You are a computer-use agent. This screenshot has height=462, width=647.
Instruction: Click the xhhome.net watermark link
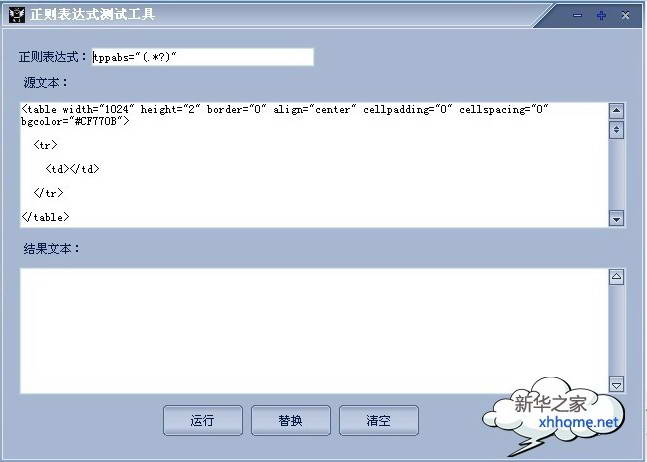(579, 422)
